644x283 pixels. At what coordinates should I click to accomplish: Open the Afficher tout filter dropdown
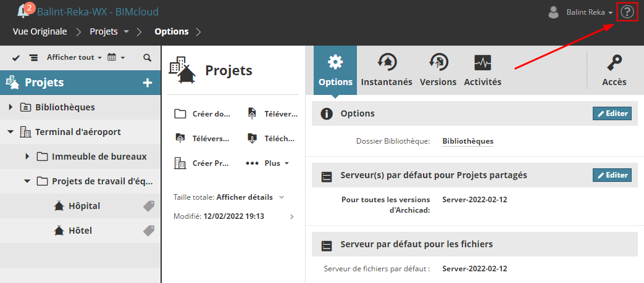(74, 57)
